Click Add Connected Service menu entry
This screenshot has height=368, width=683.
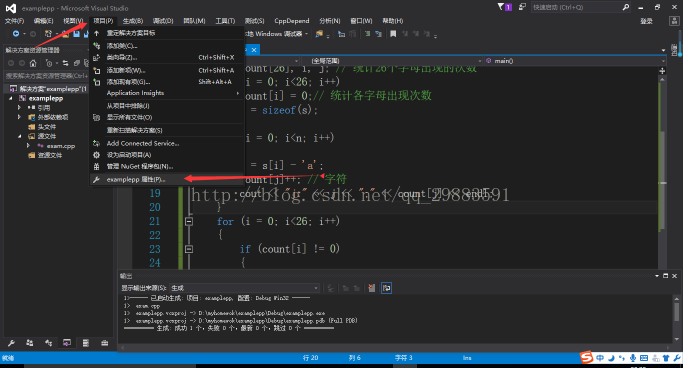pos(167,143)
